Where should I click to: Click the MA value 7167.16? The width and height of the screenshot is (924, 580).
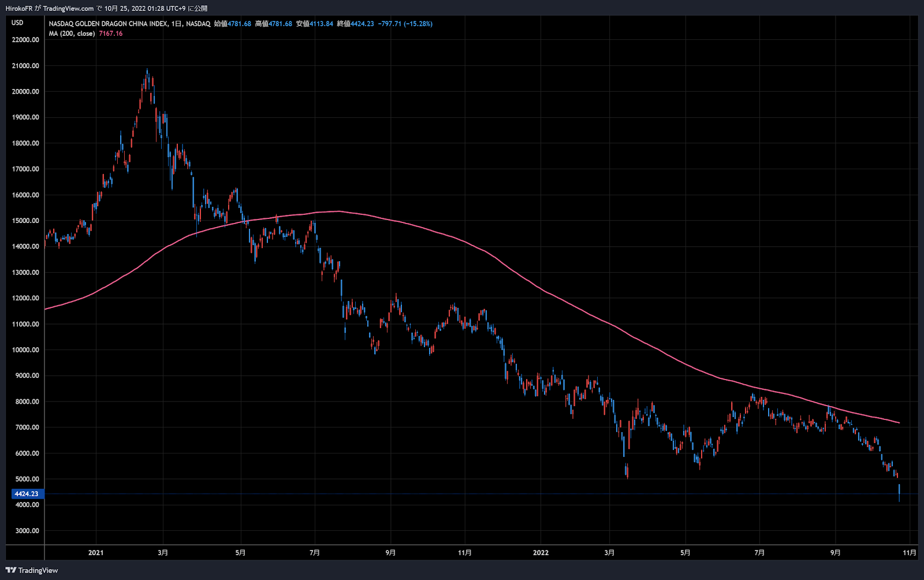[x=111, y=34]
